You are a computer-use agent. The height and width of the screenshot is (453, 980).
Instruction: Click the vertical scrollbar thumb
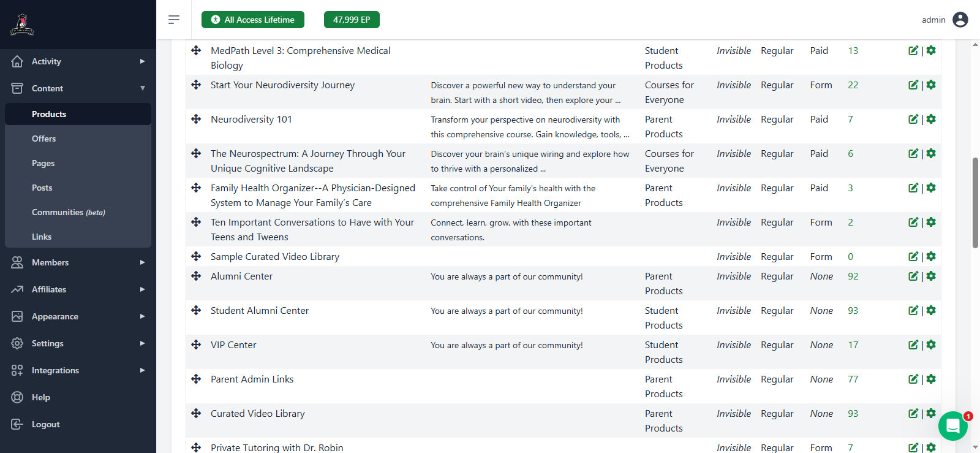tap(975, 202)
